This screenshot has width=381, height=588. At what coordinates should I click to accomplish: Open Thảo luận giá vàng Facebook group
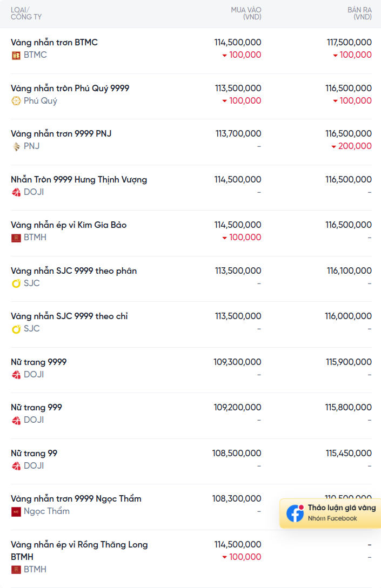(x=330, y=513)
